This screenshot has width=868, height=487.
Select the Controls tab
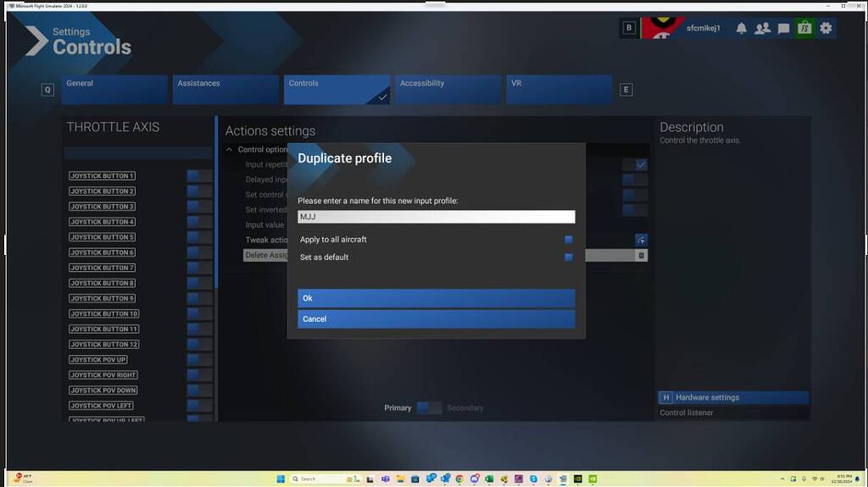[337, 90]
